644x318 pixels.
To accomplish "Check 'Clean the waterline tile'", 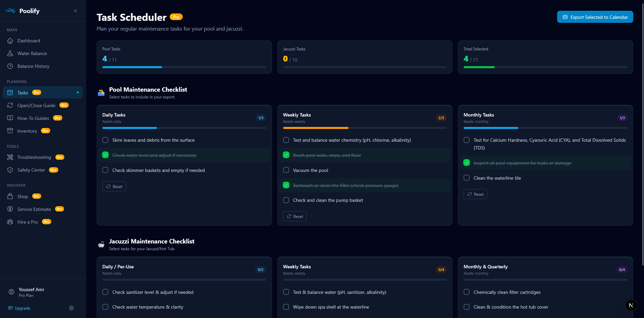I will click(467, 178).
